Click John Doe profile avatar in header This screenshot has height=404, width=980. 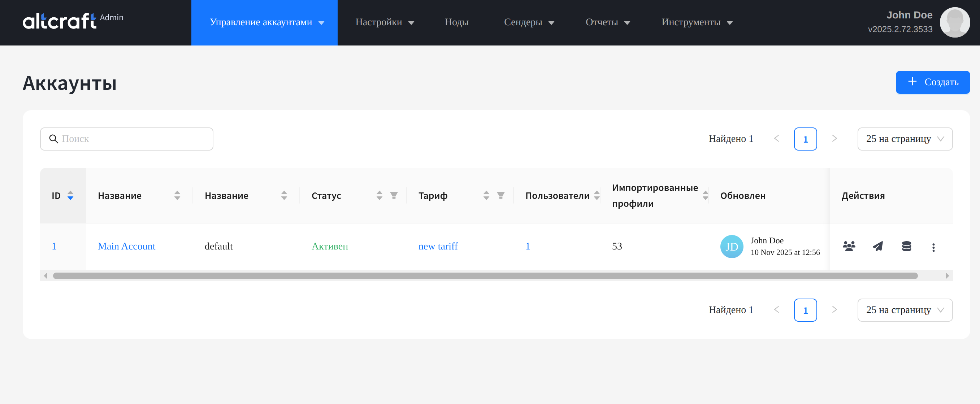pyautogui.click(x=954, y=22)
